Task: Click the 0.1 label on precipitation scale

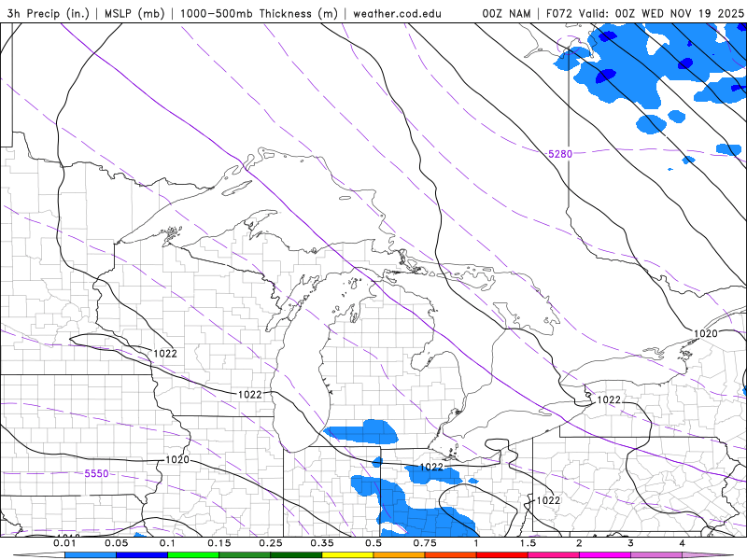Action: [167, 543]
